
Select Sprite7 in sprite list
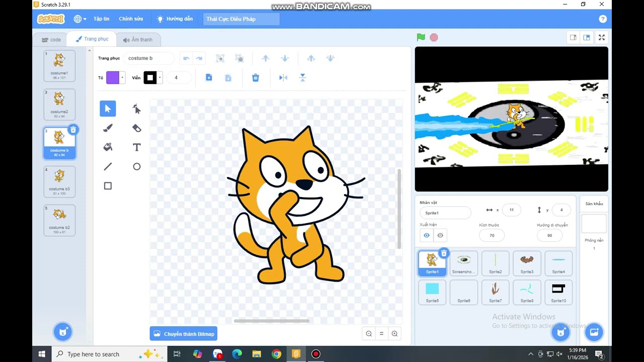click(496, 292)
